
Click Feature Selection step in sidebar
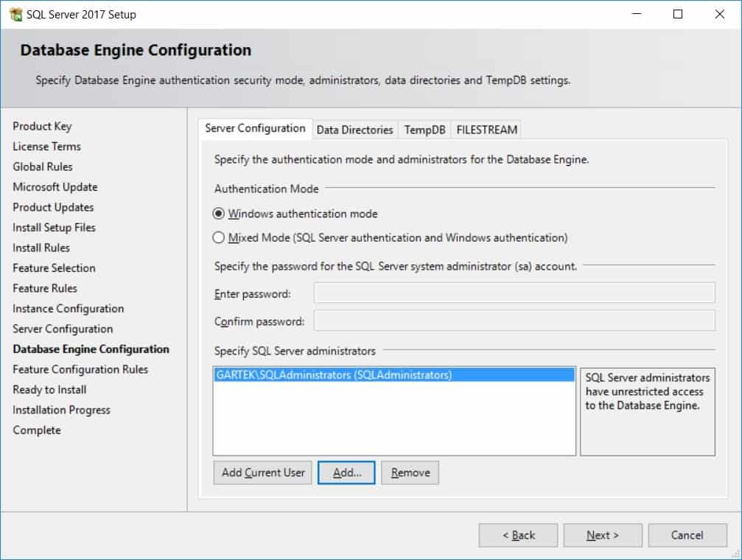click(54, 268)
